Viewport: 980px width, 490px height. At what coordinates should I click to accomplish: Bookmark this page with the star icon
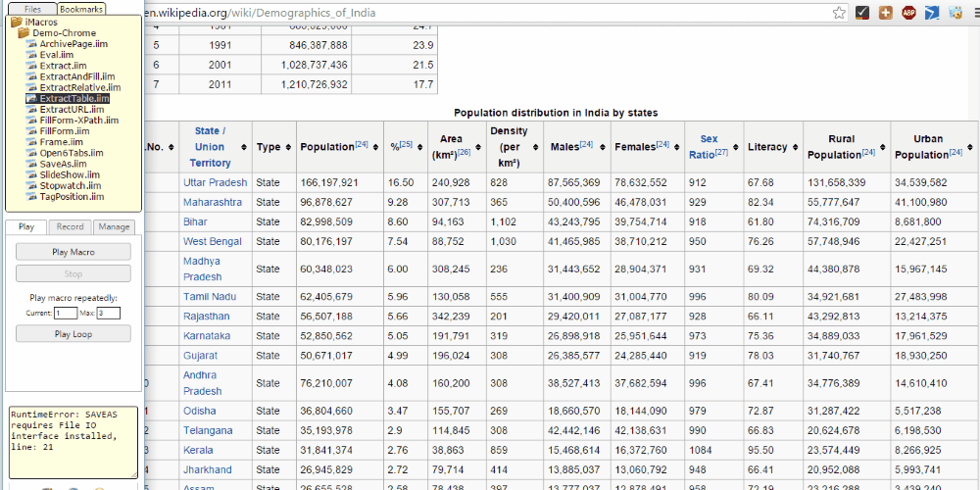[840, 13]
